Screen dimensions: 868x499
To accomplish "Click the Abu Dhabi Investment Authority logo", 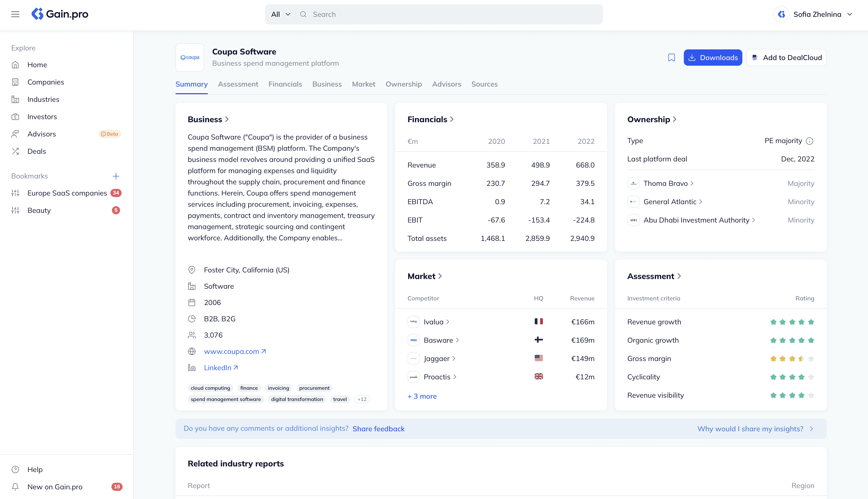I will point(633,220).
